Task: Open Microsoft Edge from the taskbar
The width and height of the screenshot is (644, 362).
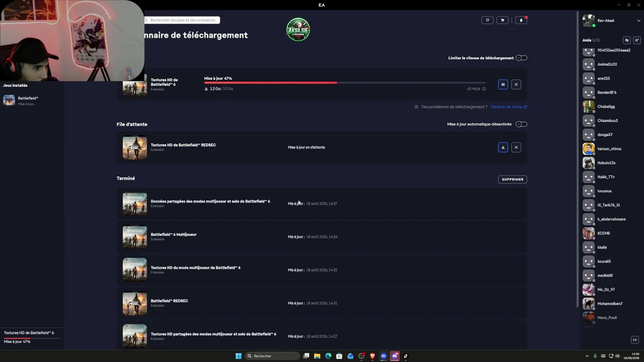Action: [x=328, y=356]
